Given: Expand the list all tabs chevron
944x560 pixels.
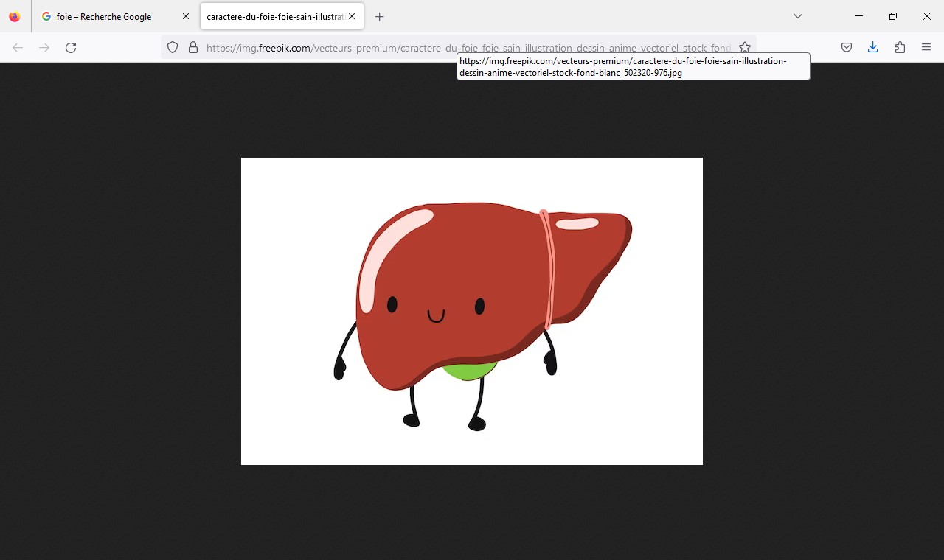Looking at the screenshot, I should point(798,16).
